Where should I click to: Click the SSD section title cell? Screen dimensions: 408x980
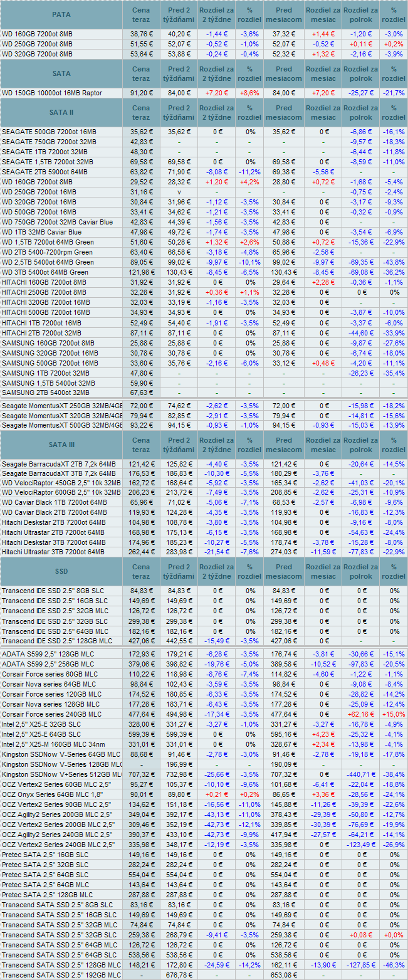(x=61, y=571)
